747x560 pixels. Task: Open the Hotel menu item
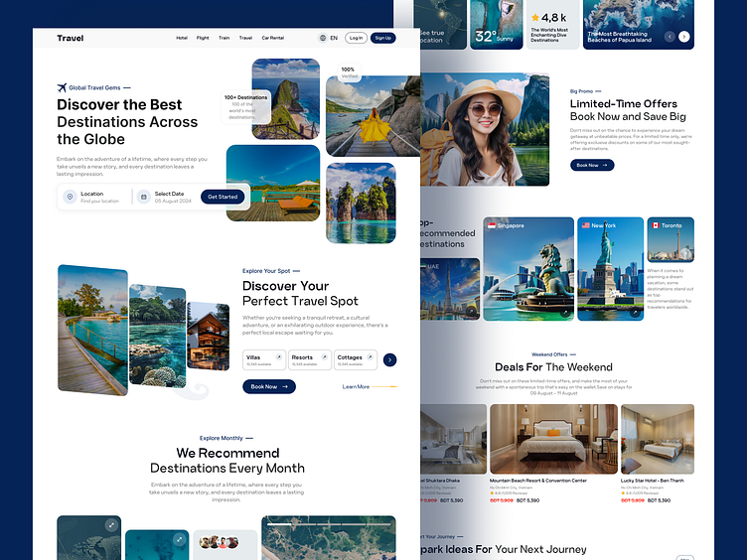[182, 38]
